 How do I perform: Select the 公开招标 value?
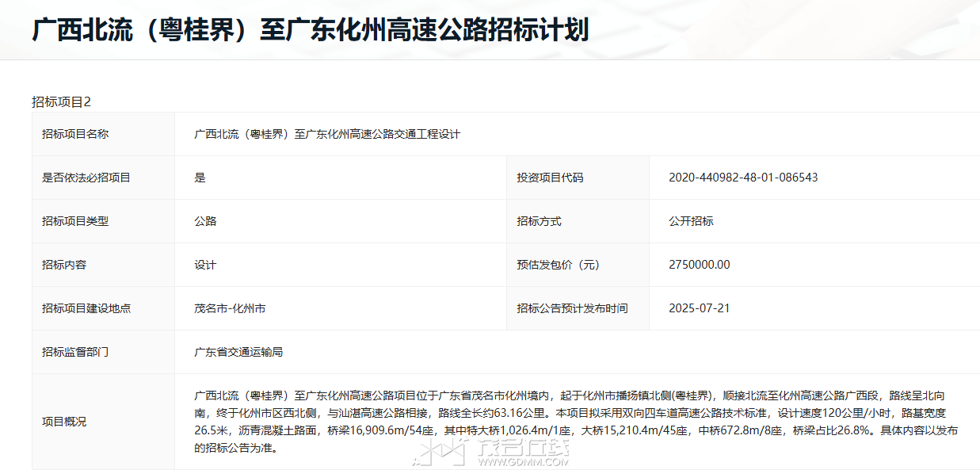pyautogui.click(x=691, y=221)
